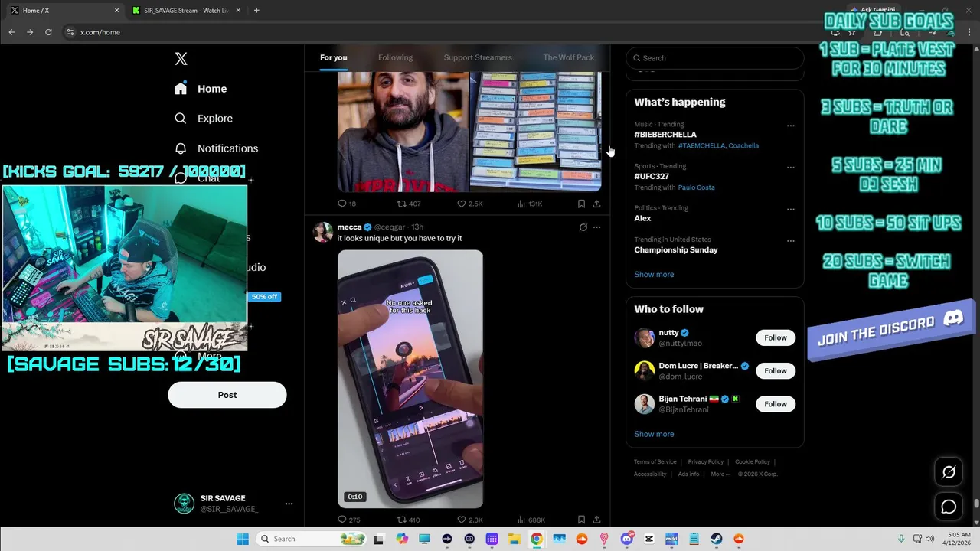The image size is (980, 551).
Task: Bookmark the cassette tape tweet
Action: click(x=581, y=204)
